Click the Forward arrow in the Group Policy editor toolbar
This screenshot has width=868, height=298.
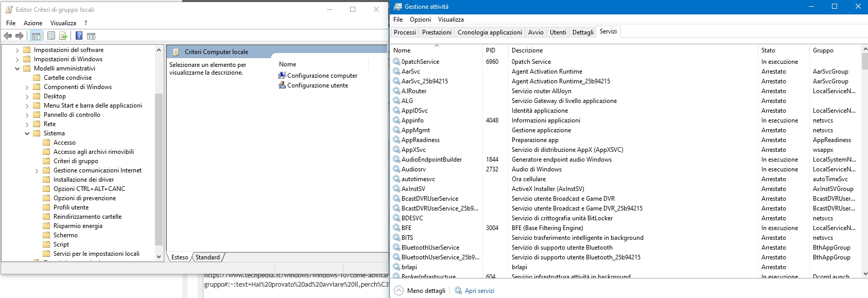[20, 36]
